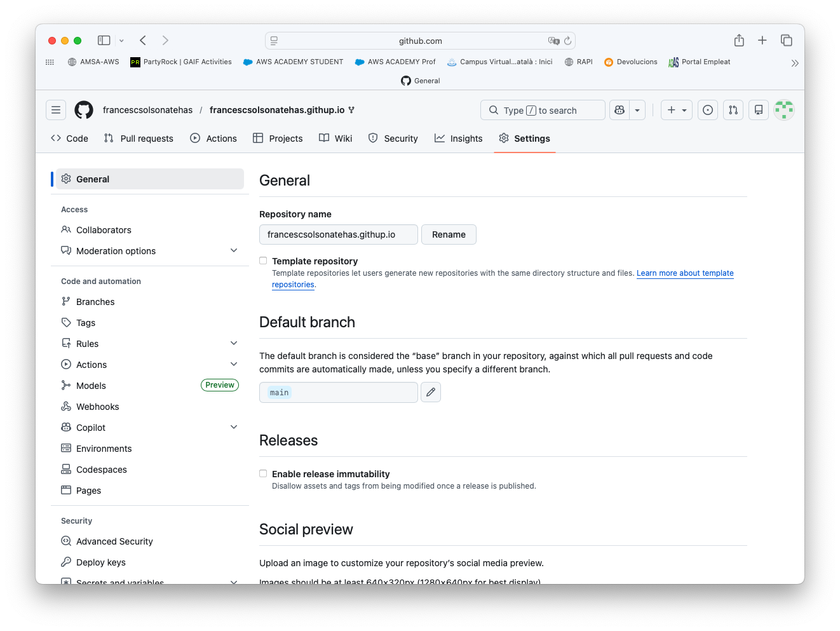Click the user avatar icon
840x631 pixels.
tap(784, 110)
